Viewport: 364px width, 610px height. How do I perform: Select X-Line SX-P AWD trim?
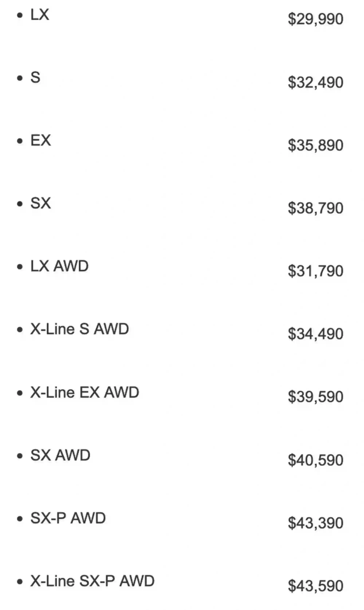pyautogui.click(x=92, y=581)
